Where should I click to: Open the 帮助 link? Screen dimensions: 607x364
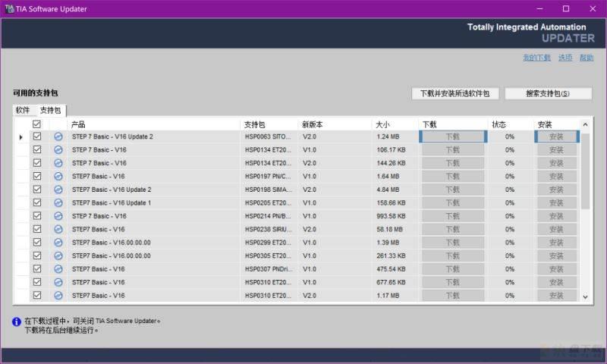(587, 58)
